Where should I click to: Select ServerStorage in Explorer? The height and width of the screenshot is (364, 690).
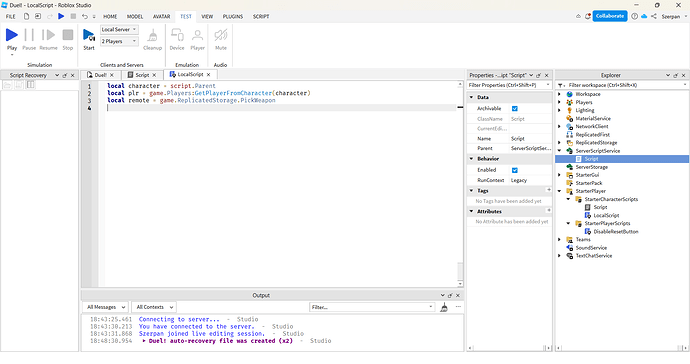click(x=591, y=167)
